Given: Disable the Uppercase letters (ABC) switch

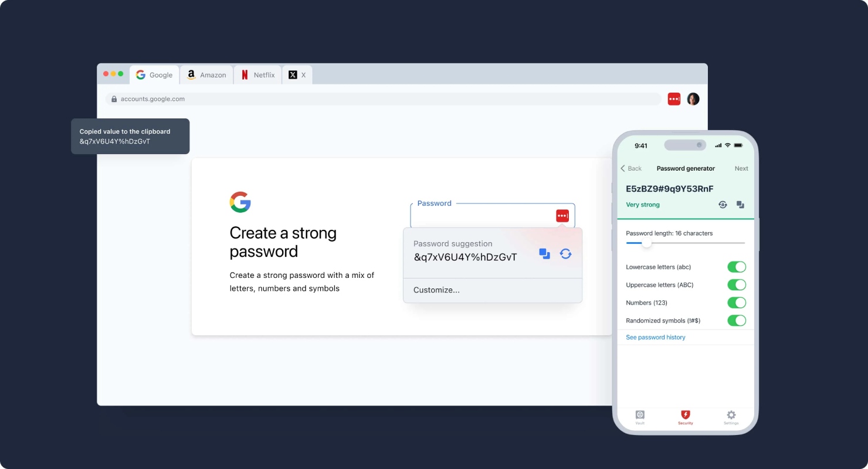Looking at the screenshot, I should tap(737, 285).
